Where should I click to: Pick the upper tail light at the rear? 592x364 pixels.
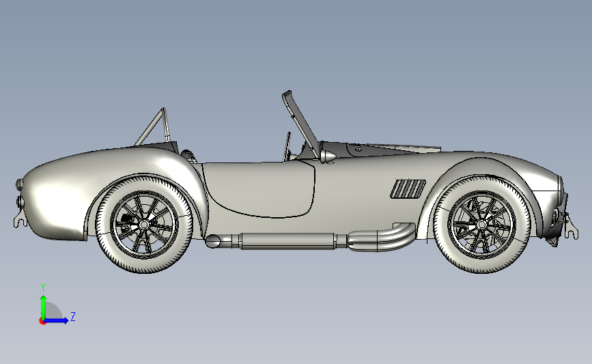click(x=18, y=184)
